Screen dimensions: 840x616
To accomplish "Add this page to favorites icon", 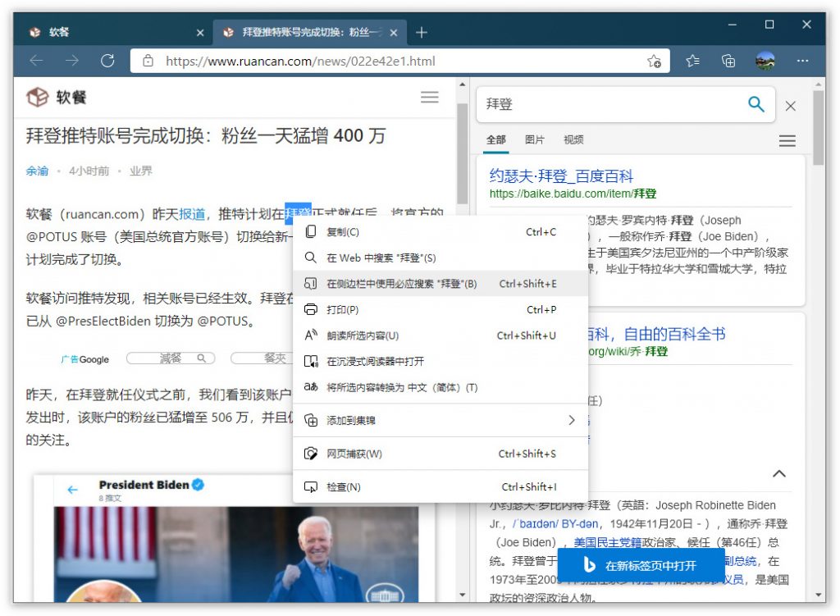I will point(654,61).
